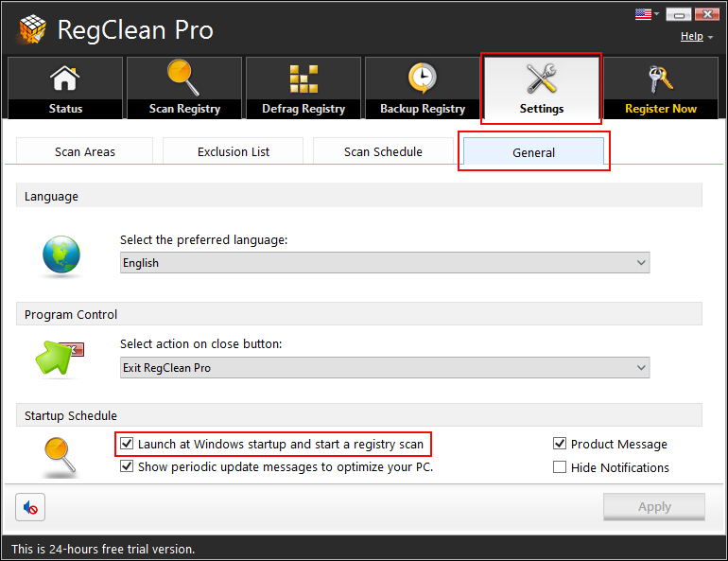
Task: Click the mute sound speaker button
Action: 30,507
